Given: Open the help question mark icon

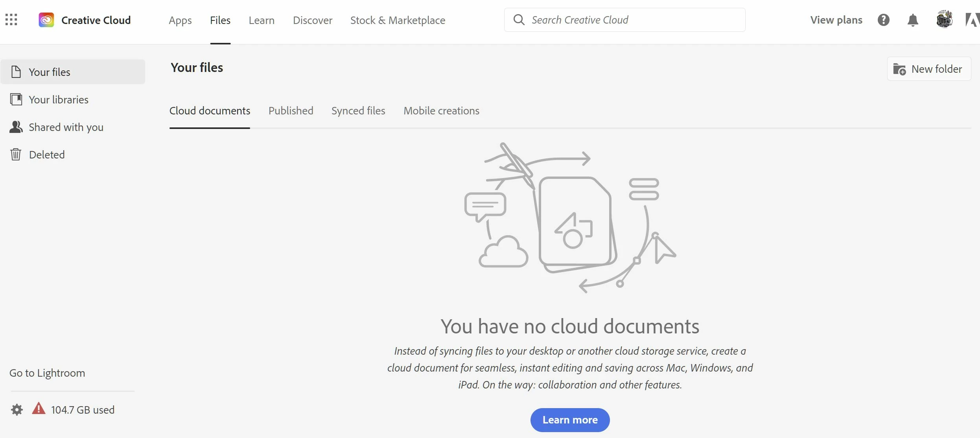Looking at the screenshot, I should click(883, 20).
